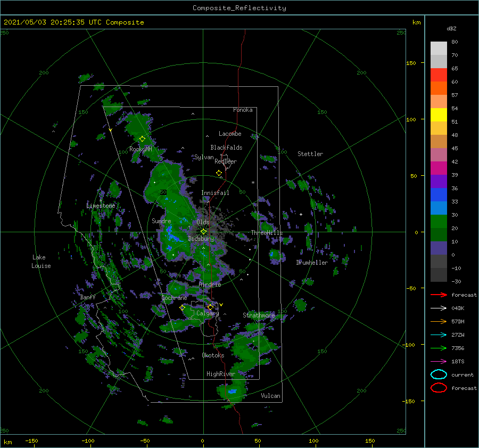Viewport: 479px width, 448px height.
Task: Click the yellow diamond marker above Calgary
Action: [x=210, y=307]
